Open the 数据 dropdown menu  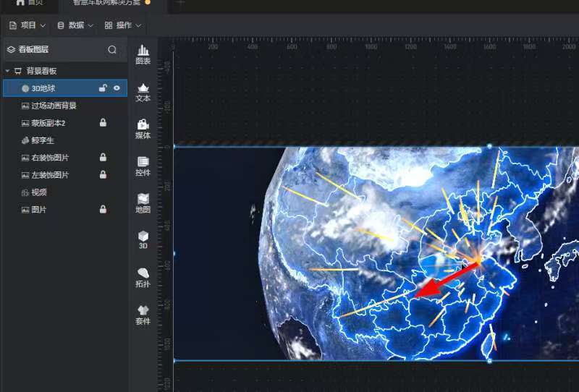(x=75, y=25)
